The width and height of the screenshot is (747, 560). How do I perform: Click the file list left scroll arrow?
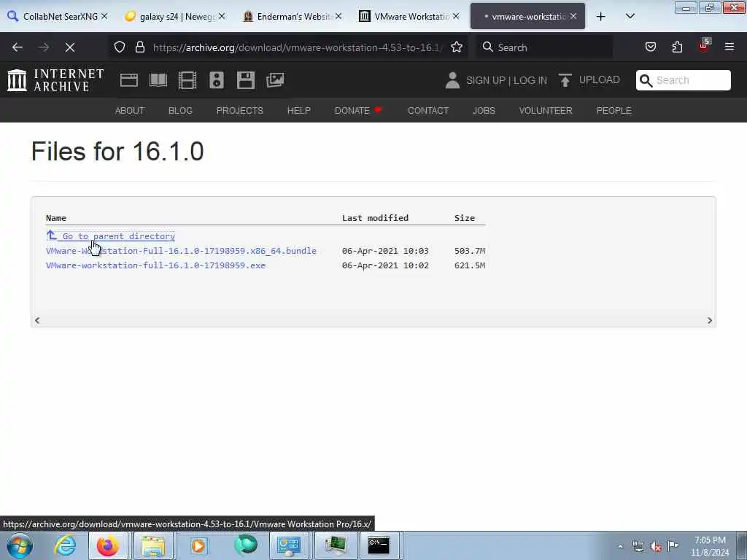[x=37, y=321]
